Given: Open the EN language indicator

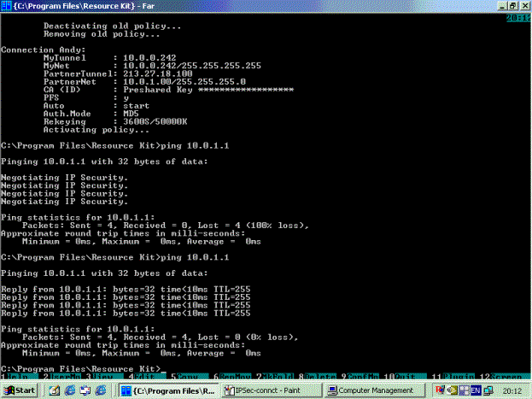Looking at the screenshot, I should point(476,390).
